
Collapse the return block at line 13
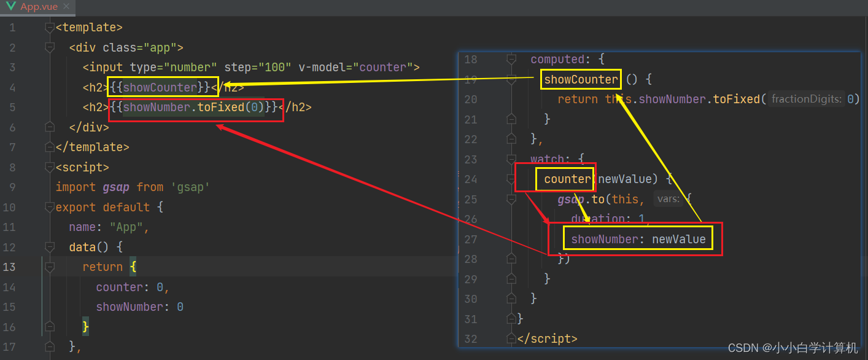(x=50, y=267)
